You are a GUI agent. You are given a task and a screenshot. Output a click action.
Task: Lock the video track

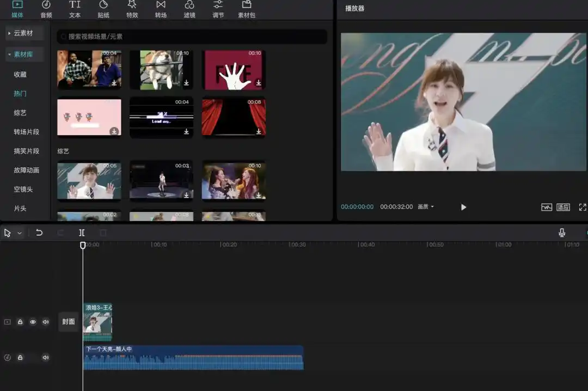click(x=20, y=322)
